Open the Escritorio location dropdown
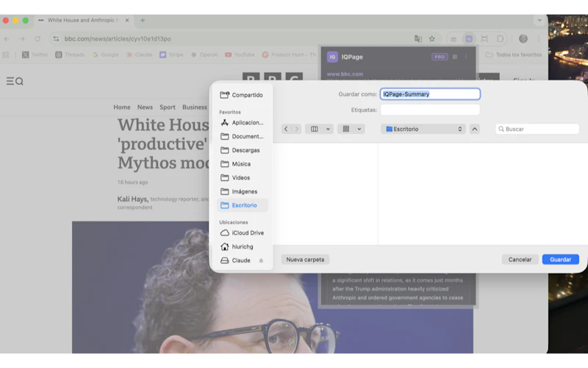 tap(423, 129)
